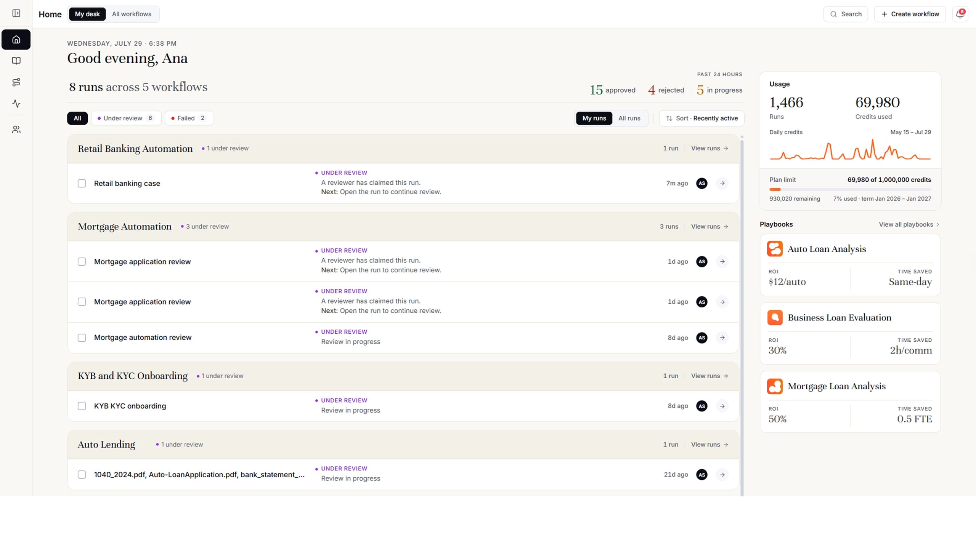Click Create workflow button
This screenshot has width=976, height=560.
[x=910, y=14]
